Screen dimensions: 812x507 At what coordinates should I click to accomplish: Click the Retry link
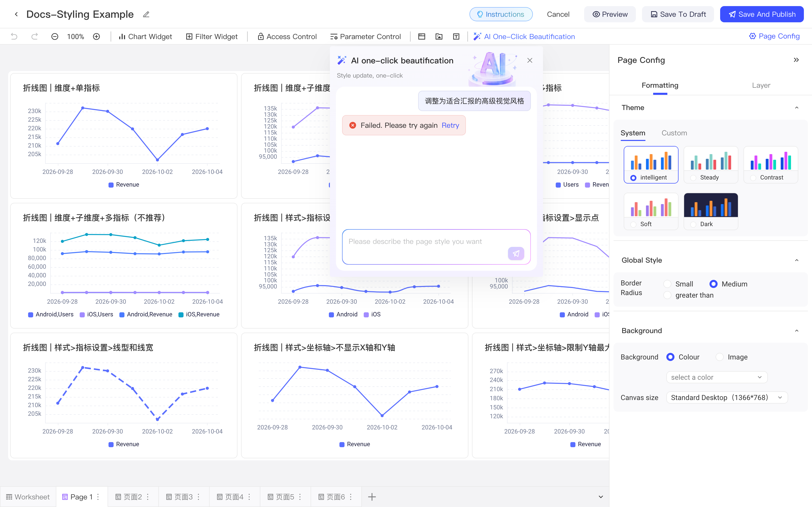[450, 125]
